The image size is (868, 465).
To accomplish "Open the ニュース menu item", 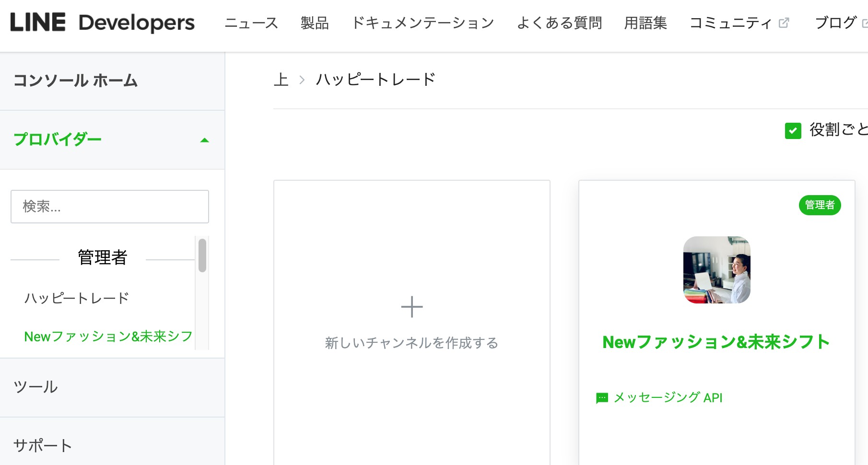I will click(x=251, y=23).
